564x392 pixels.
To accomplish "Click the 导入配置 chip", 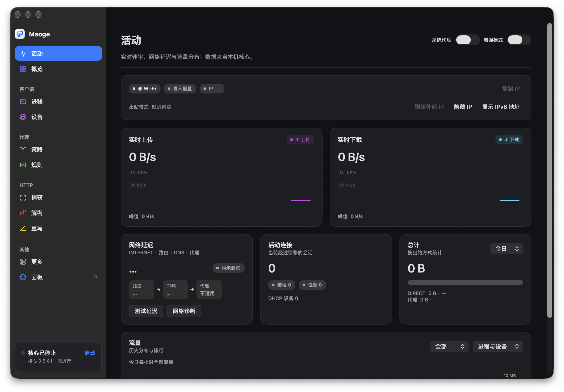I will pyautogui.click(x=180, y=88).
